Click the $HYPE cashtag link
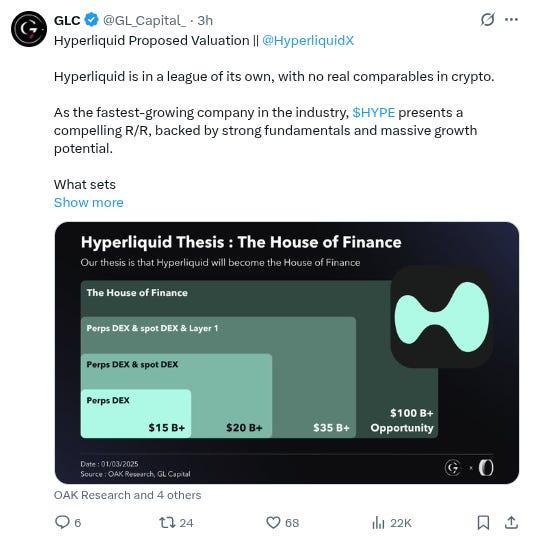Image resolution: width=534 pixels, height=537 pixels. coord(374,112)
